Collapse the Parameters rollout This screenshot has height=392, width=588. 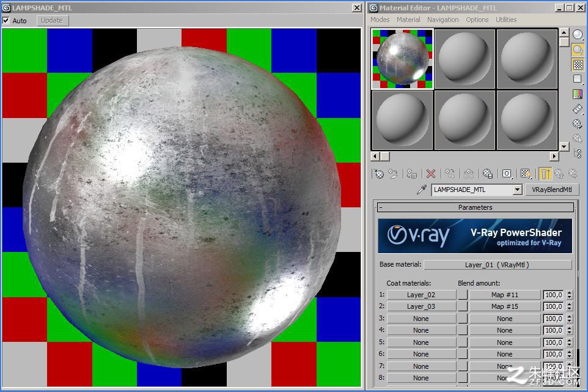(x=476, y=207)
